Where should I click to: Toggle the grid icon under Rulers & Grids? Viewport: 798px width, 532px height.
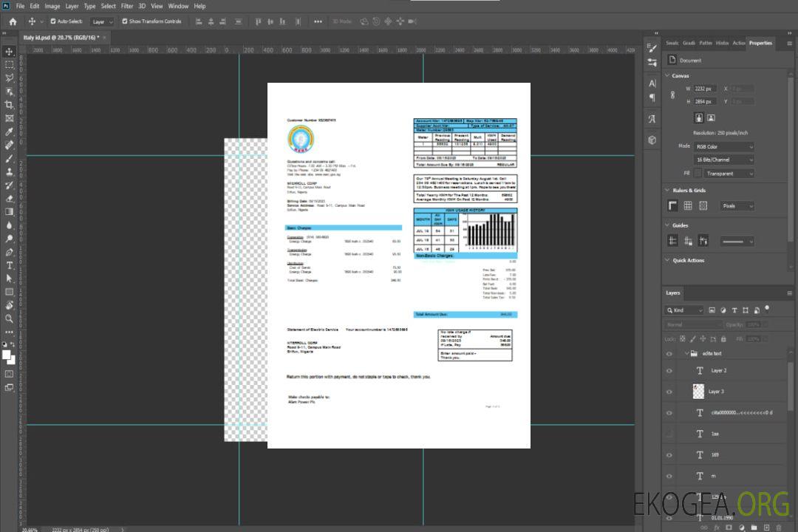(x=688, y=206)
